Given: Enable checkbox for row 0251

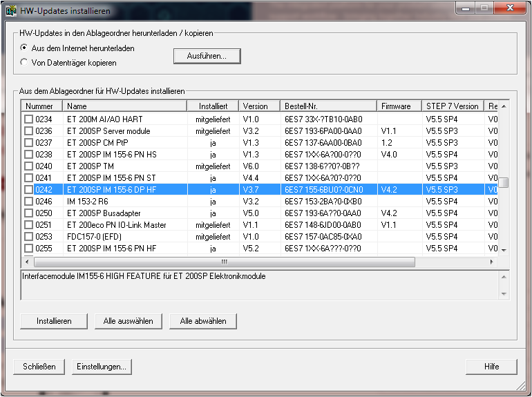Looking at the screenshot, I should (x=29, y=225).
